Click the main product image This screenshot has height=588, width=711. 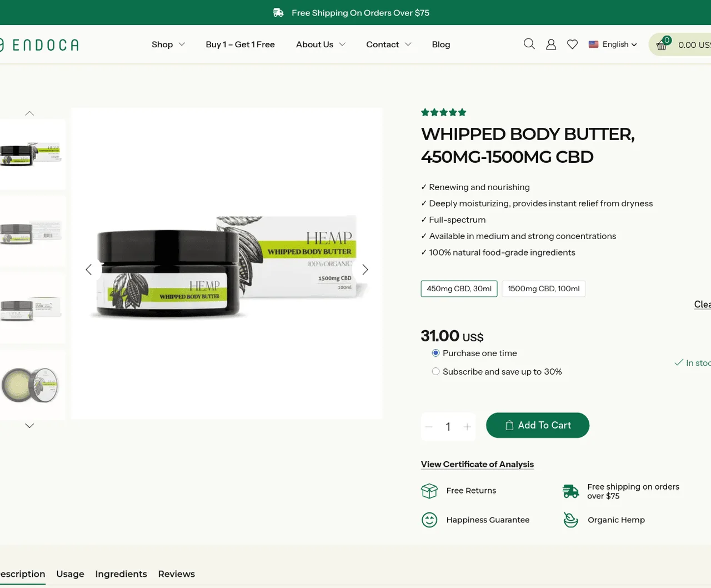227,263
